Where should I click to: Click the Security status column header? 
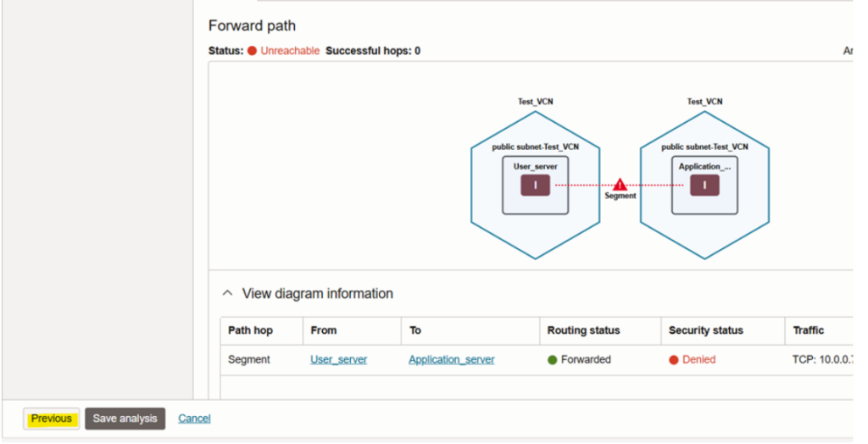tap(704, 330)
